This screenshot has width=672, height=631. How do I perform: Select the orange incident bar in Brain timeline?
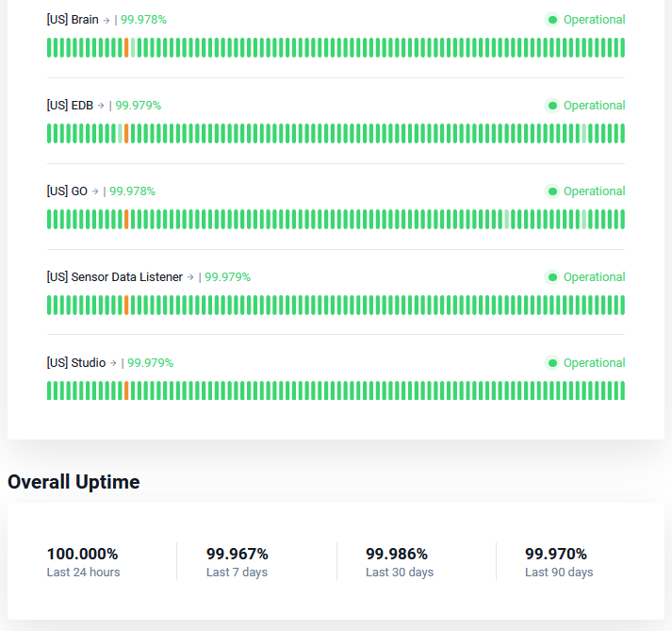(x=126, y=47)
